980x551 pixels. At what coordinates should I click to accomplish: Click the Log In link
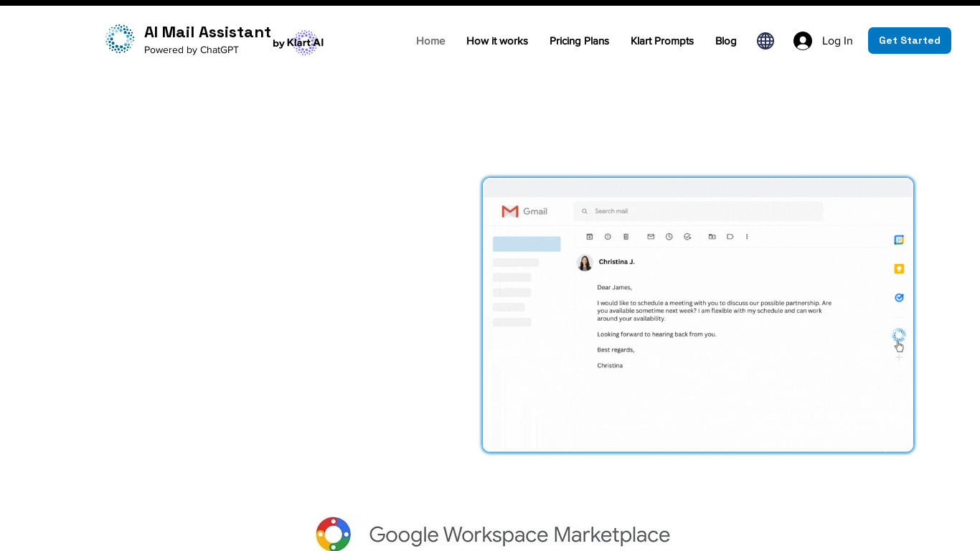(837, 41)
